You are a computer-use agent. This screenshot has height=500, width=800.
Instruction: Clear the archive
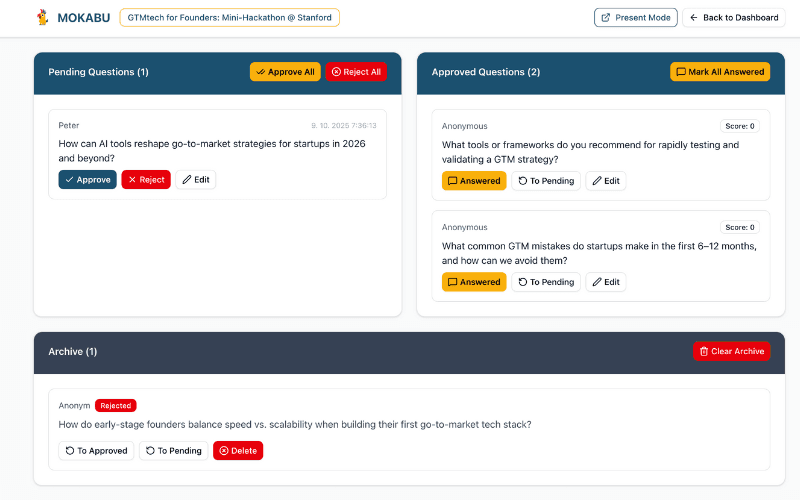732,351
